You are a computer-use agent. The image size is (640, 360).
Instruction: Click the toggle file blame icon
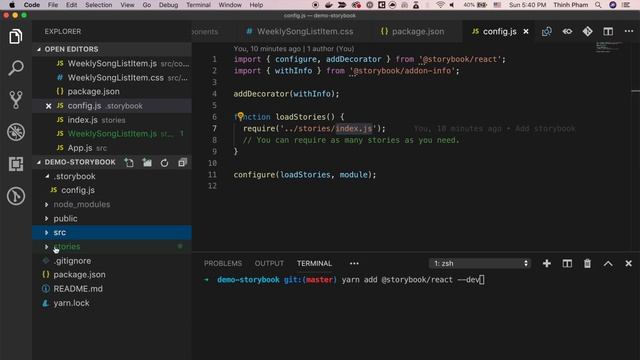click(x=567, y=31)
